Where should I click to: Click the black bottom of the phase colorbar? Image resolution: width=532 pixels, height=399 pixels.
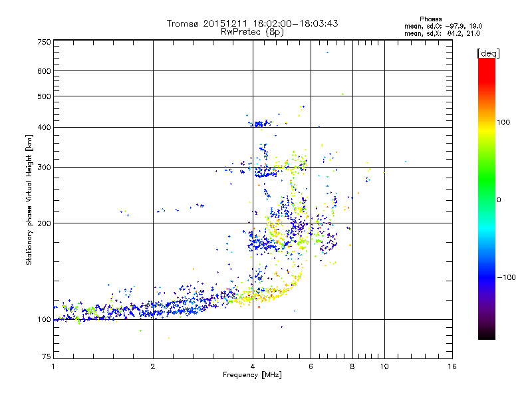click(x=487, y=335)
